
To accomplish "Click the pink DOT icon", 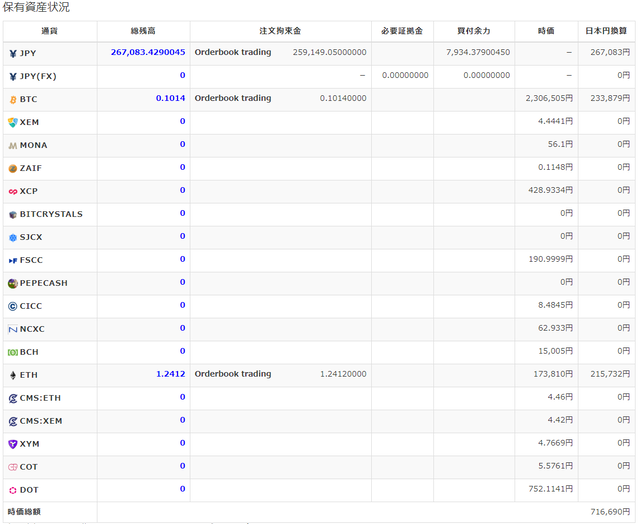I will 13,490.
